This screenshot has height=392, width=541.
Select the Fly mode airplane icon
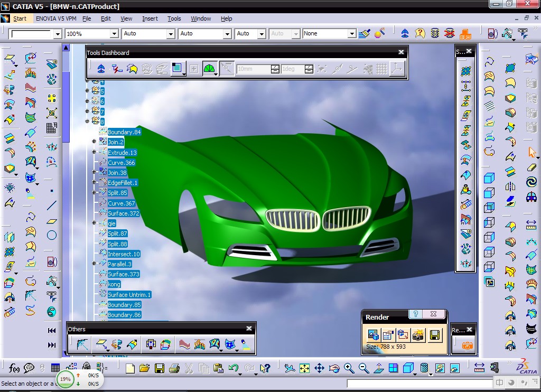coord(290,369)
